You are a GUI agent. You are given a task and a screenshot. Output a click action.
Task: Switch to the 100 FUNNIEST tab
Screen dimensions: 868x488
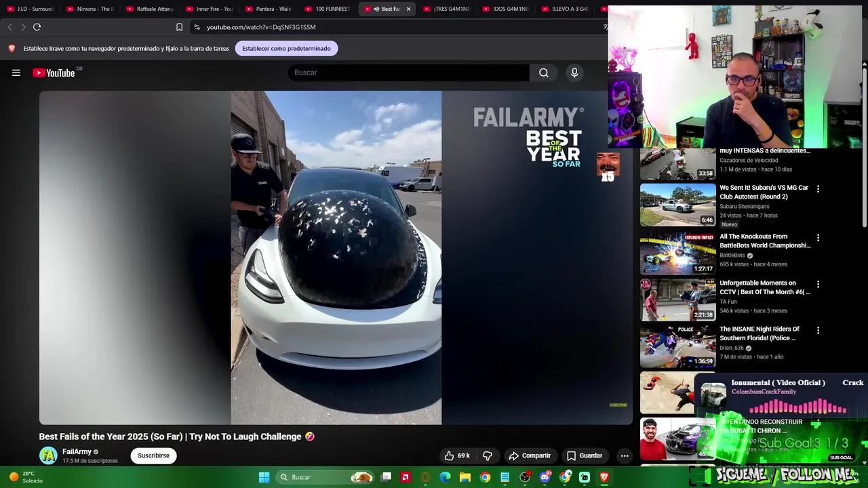coord(328,9)
